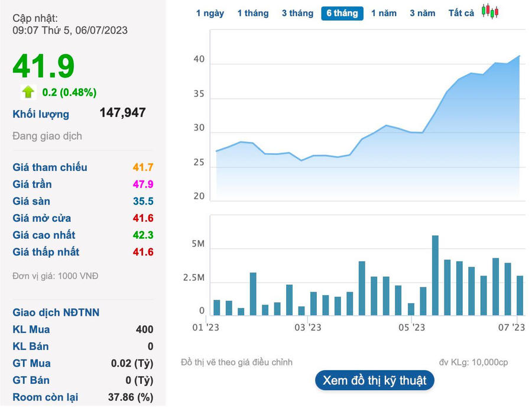Click the green up arrow icon
This screenshot has width=532, height=408.
coord(28,92)
